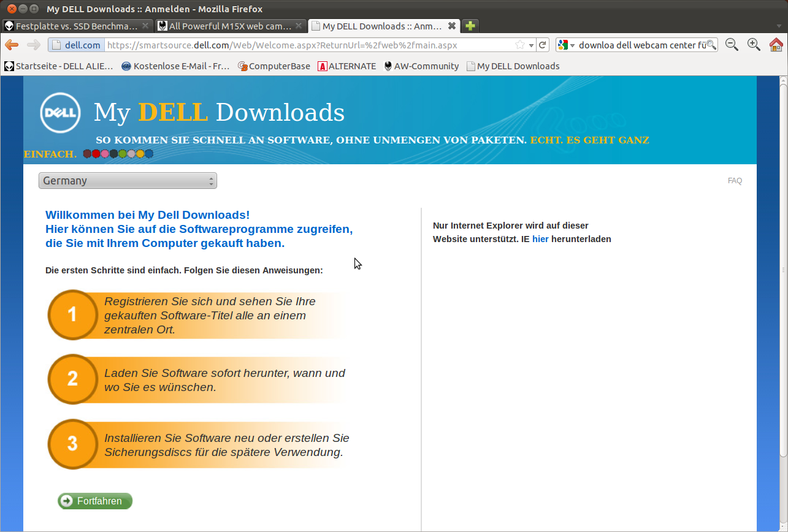Click 'Nur Internet Explorer wird auf dieser' notice
The width and height of the screenshot is (788, 532).
point(511,226)
